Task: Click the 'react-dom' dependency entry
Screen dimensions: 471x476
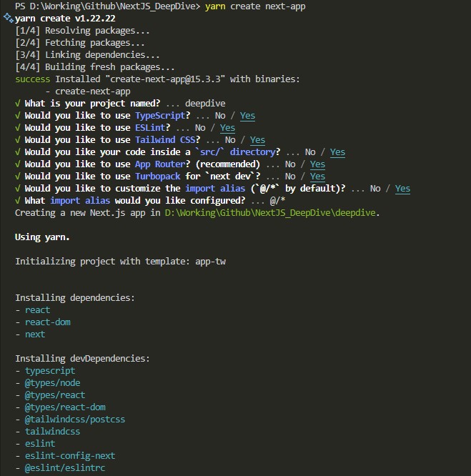Action: coord(48,322)
